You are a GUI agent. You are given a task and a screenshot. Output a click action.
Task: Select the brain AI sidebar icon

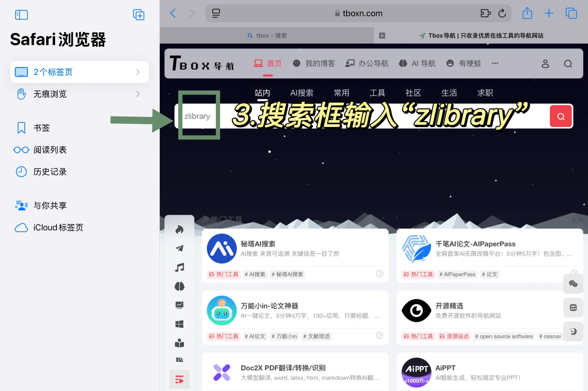[x=179, y=286]
